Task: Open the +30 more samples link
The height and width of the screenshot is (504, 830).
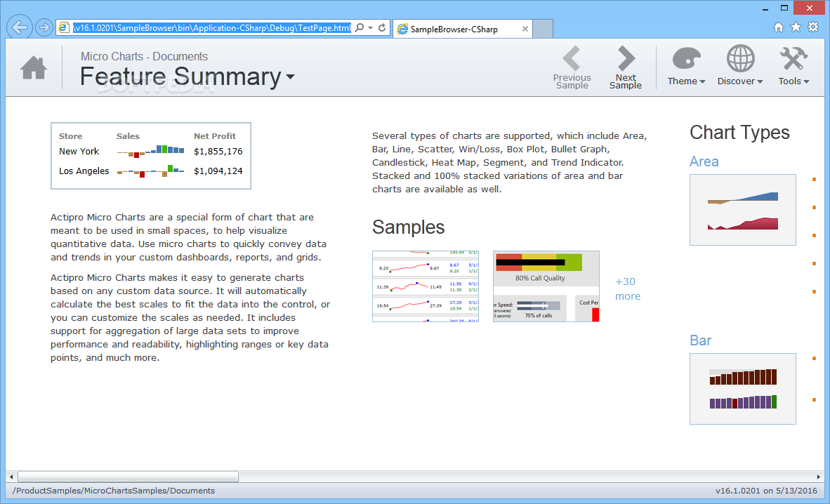Action: click(627, 289)
